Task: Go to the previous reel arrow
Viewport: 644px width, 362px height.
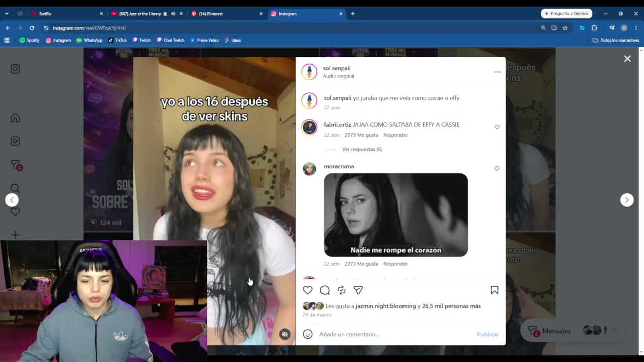Action: coord(12,200)
